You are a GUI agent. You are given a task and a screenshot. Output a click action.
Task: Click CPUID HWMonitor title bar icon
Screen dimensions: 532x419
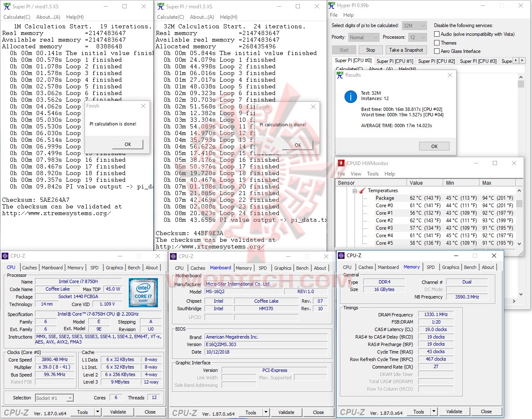click(341, 163)
